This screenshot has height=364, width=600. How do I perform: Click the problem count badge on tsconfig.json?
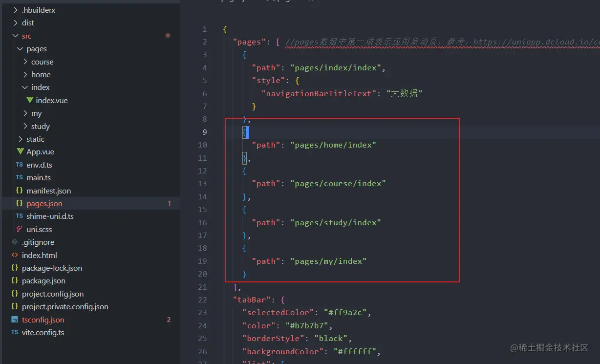(x=169, y=320)
